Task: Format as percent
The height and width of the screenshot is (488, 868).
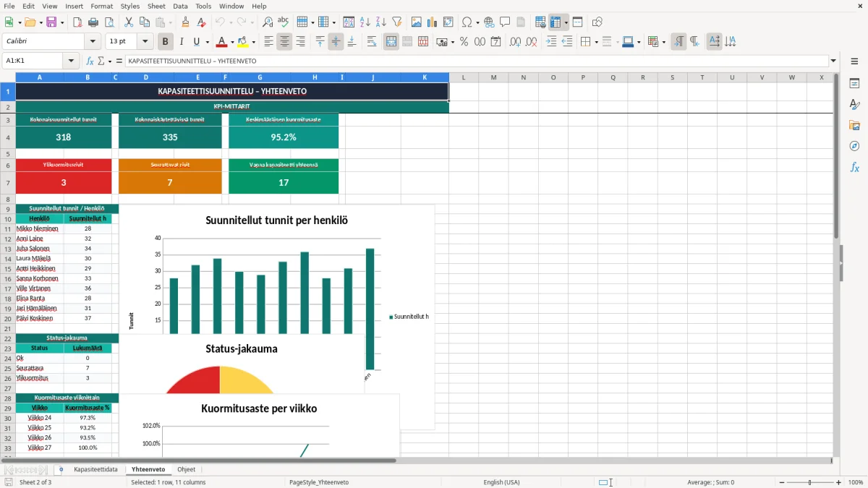Action: click(x=464, y=42)
